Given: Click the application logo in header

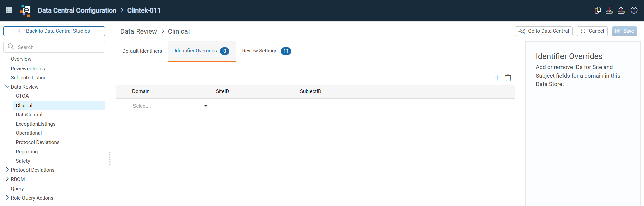Looking at the screenshot, I should (x=25, y=10).
